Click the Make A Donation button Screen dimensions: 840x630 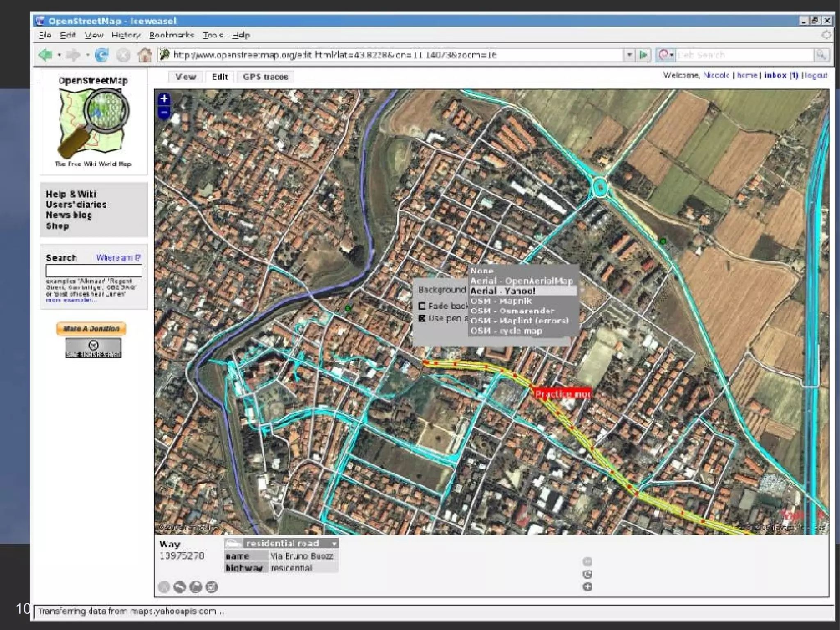(x=91, y=329)
